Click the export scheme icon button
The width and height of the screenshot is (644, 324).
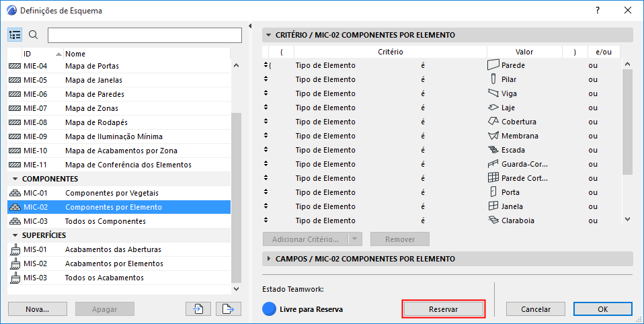(229, 309)
